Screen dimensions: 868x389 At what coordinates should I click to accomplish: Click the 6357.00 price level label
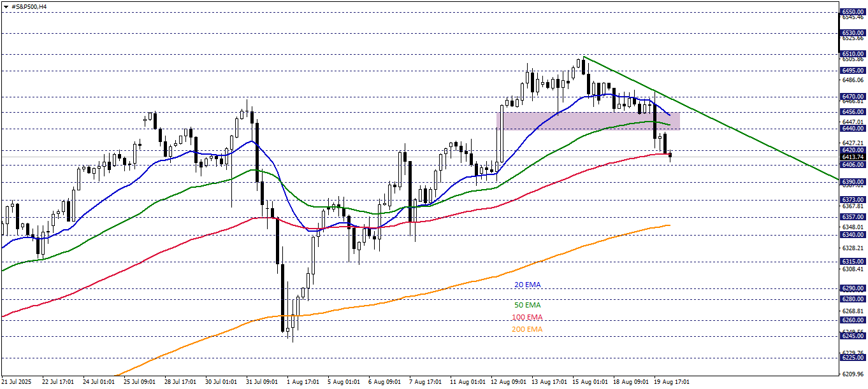click(853, 216)
